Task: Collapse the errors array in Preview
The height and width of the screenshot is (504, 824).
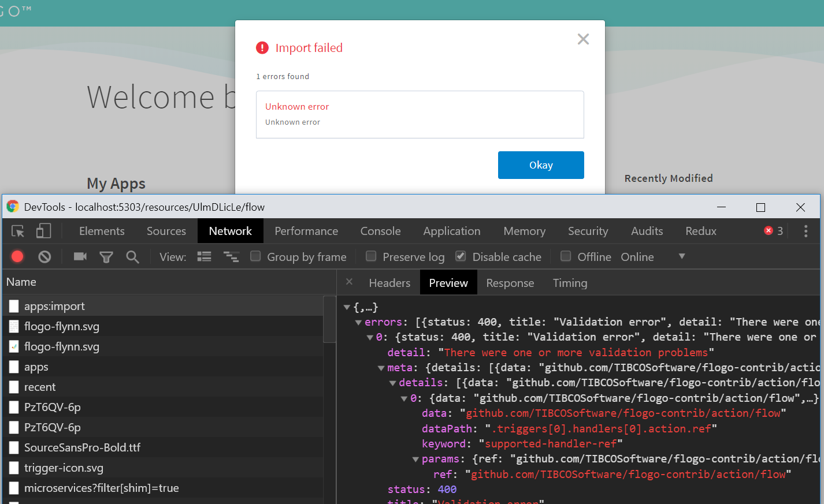Action: (x=358, y=322)
